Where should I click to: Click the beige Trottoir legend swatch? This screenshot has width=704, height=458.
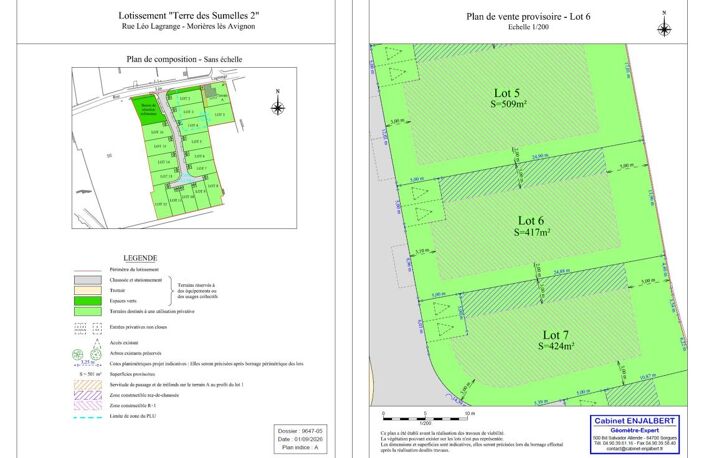pyautogui.click(x=88, y=291)
